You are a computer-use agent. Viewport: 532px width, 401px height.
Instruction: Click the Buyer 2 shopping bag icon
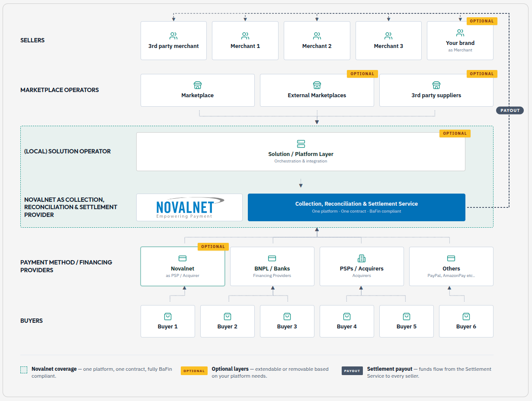(x=228, y=317)
